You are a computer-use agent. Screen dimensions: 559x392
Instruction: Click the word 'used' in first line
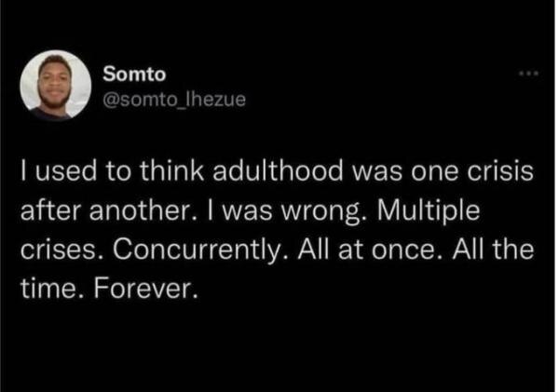point(66,170)
